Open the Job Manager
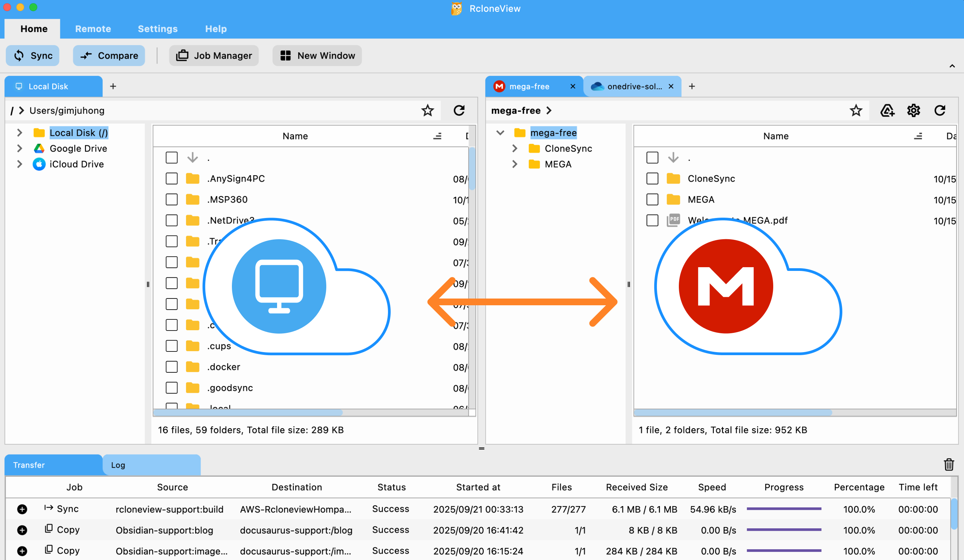Image resolution: width=964 pixels, height=560 pixels. click(x=214, y=56)
